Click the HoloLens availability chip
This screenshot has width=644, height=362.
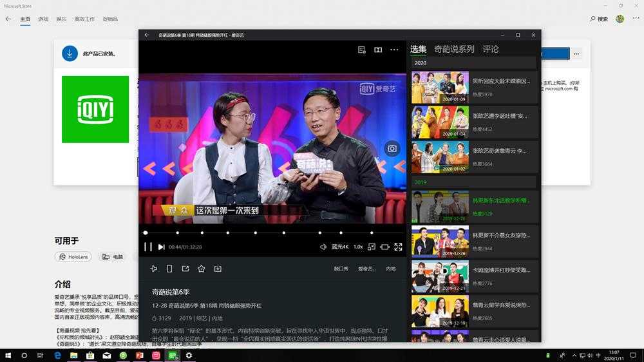point(73,257)
